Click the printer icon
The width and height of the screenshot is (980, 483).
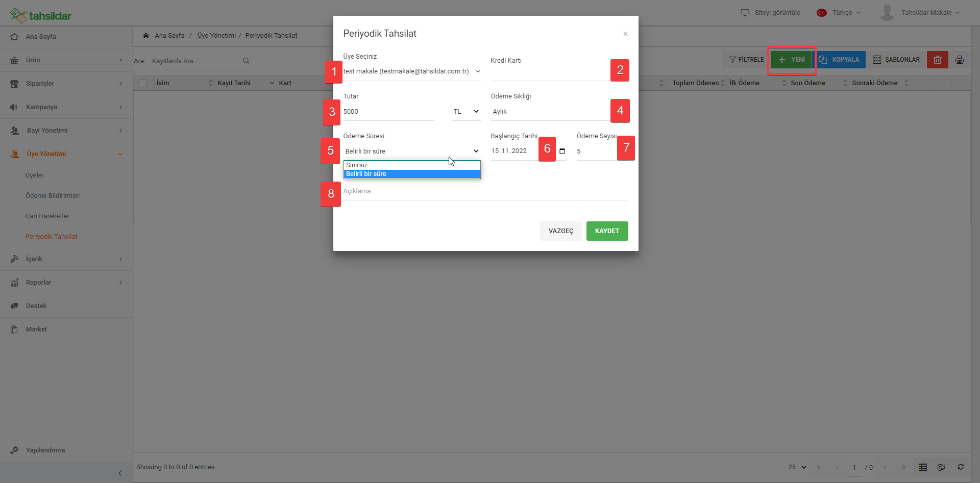coord(960,60)
